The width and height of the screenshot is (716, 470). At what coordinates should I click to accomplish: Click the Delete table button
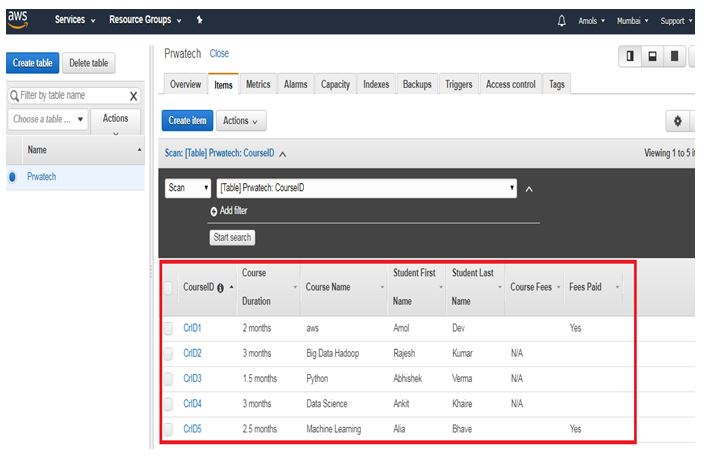click(89, 63)
